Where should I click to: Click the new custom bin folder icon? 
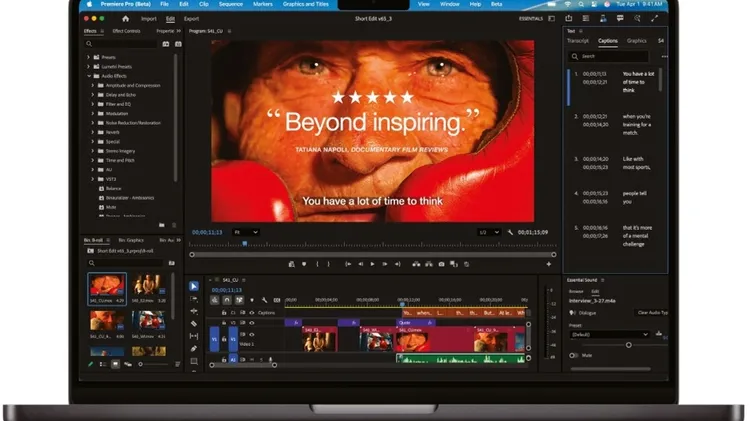pyautogui.click(x=162, y=225)
